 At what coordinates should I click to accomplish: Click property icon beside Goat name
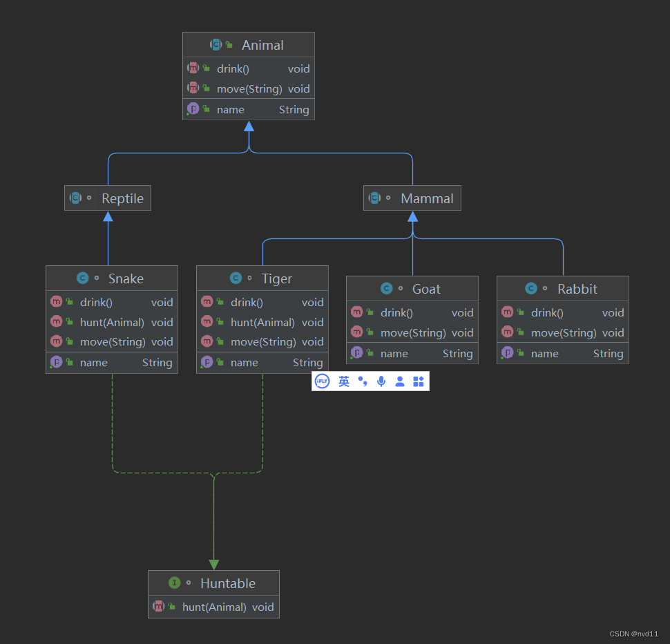pyautogui.click(x=357, y=353)
